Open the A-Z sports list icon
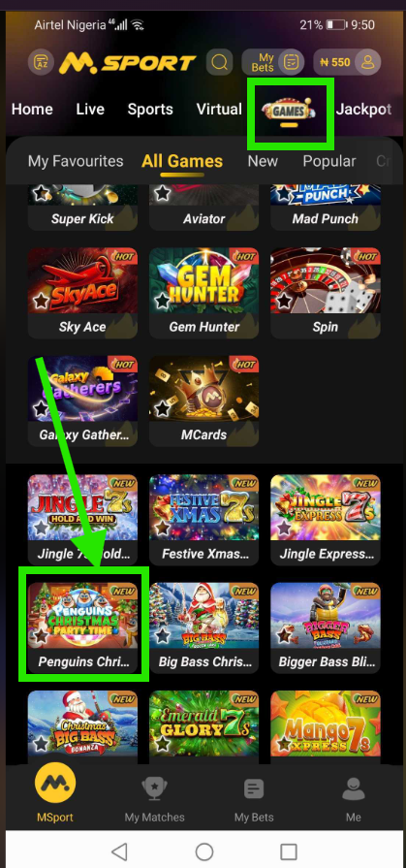406x868 pixels. [41, 62]
